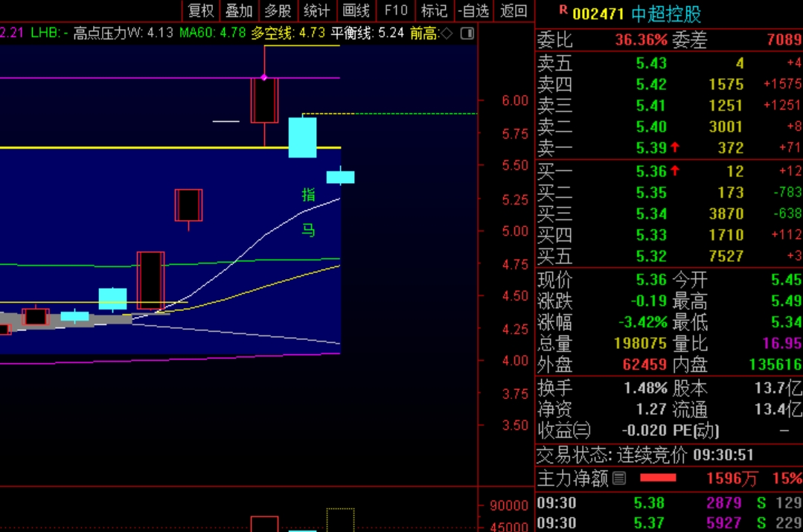Select 卖五 price 5.43
This screenshot has width=803, height=532.
pyautogui.click(x=651, y=63)
